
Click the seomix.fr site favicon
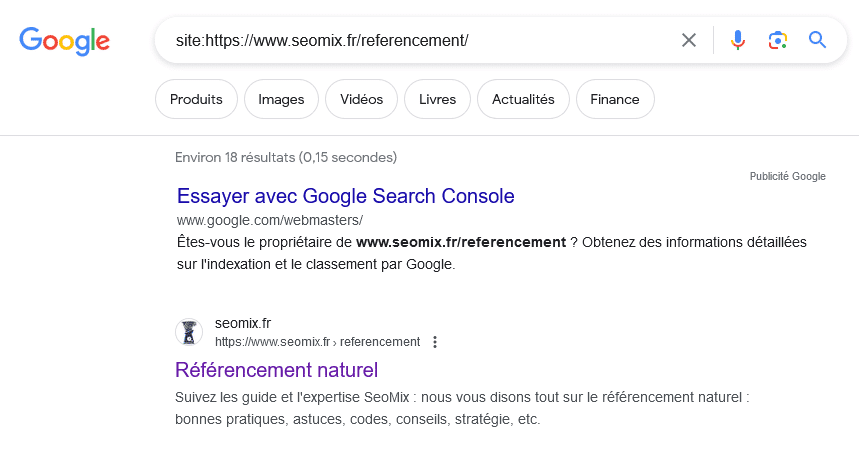[x=189, y=332]
